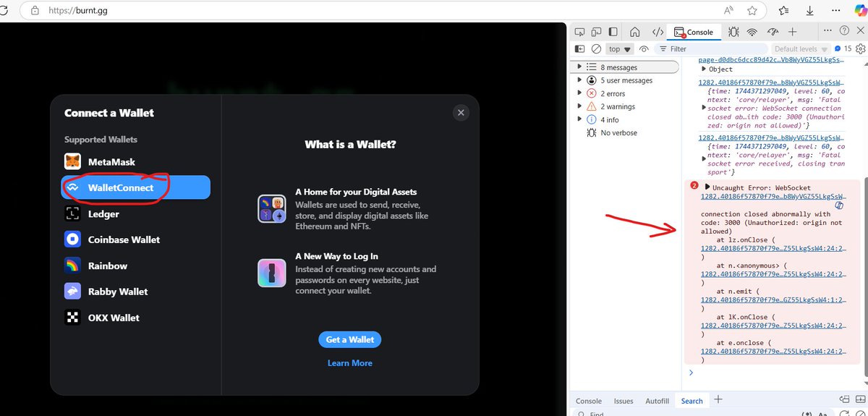Viewport: 868px width, 416px height.
Task: Close the Connect a Wallet dialog
Action: tap(461, 112)
